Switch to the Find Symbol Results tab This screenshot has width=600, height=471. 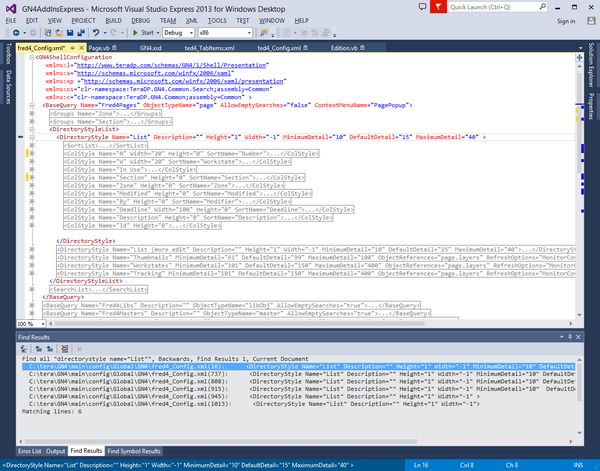tap(134, 451)
